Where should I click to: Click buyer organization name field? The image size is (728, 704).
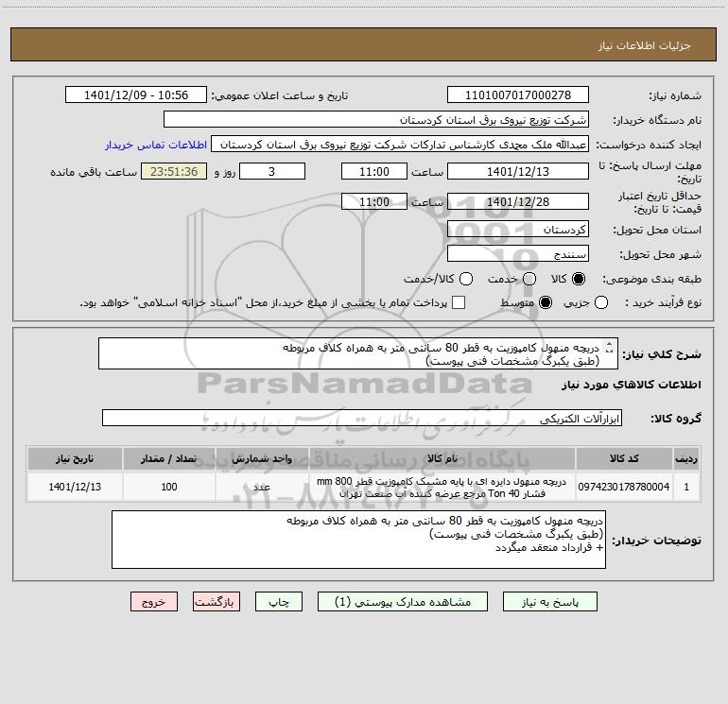coord(376,119)
